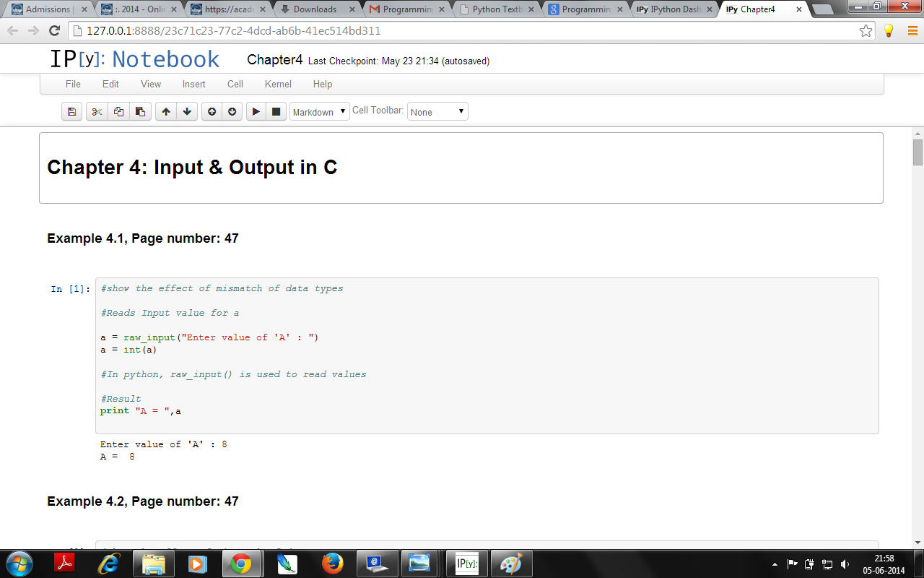Copy the selected cell
Screen dimensions: 924x578
click(118, 112)
